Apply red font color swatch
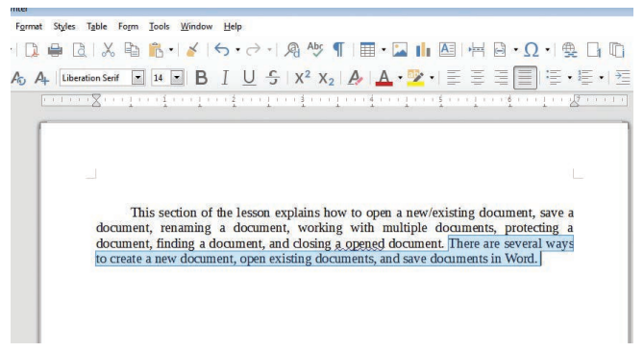 click(x=384, y=78)
